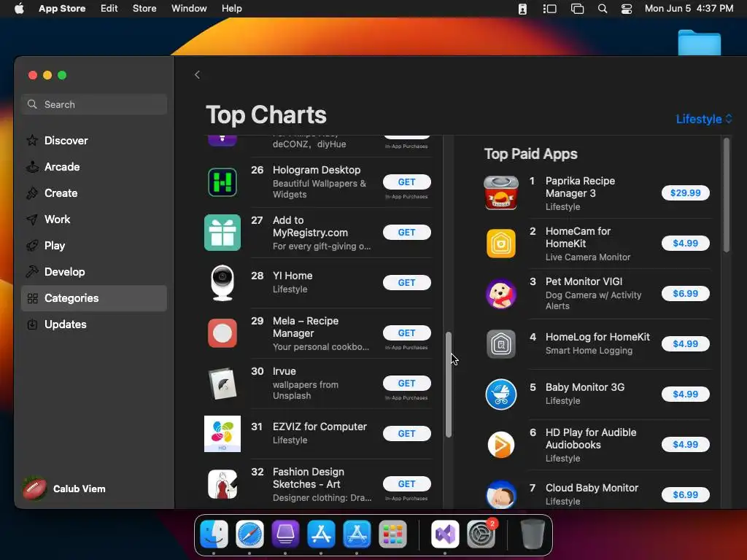Viewport: 747px width, 560px height.
Task: Open Finder from the Dock
Action: (x=214, y=534)
